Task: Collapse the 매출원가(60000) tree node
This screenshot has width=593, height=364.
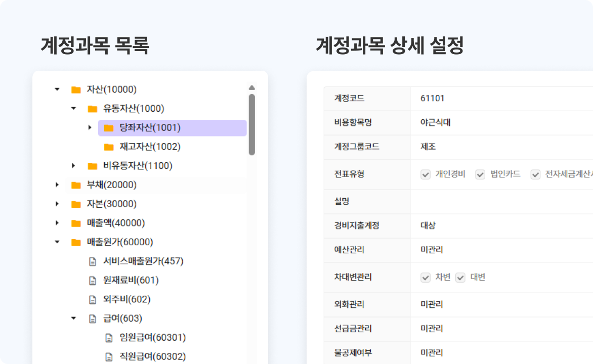Action: coord(57,242)
